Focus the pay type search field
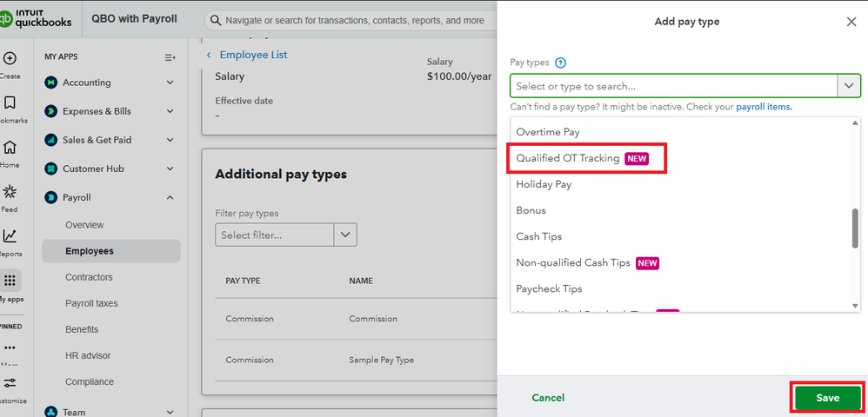Viewport: 868px width, 417px height. pyautogui.click(x=674, y=86)
